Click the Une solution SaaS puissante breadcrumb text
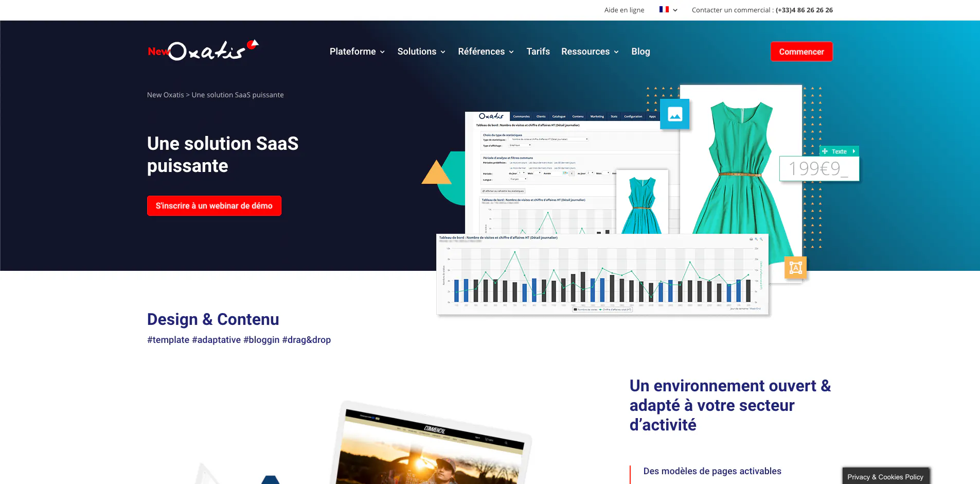The width and height of the screenshot is (980, 484). [238, 95]
